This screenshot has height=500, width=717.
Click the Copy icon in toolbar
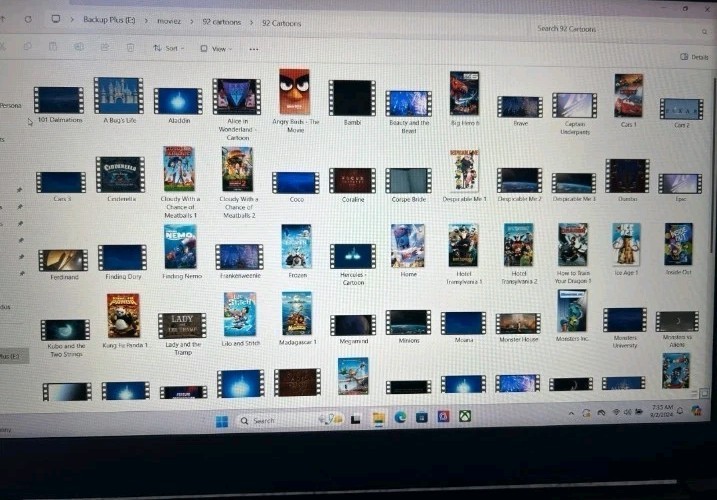point(27,46)
